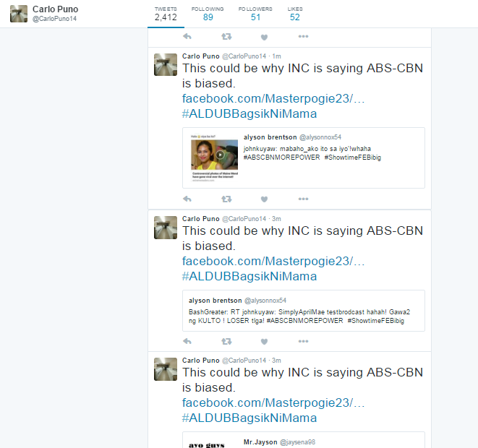The width and height of the screenshot is (478, 448).
Task: Open facebook.com link in Mr.Jayson quote tweet
Action: pyautogui.click(x=273, y=403)
